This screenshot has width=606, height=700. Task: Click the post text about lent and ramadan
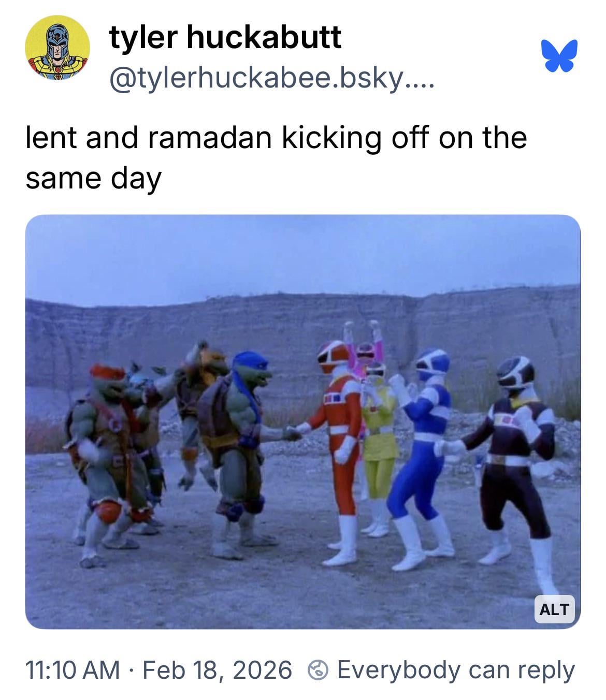click(x=276, y=157)
